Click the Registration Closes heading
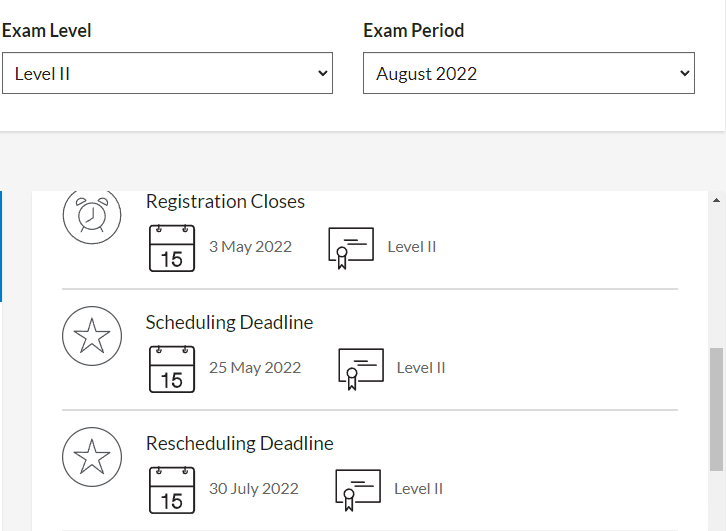 pos(225,202)
